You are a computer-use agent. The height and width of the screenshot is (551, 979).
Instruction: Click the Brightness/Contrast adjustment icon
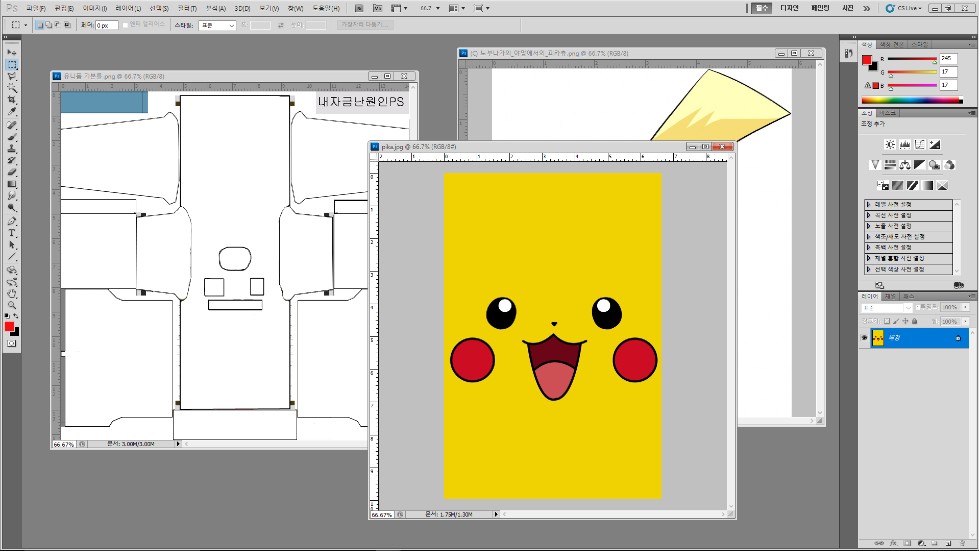click(x=889, y=145)
